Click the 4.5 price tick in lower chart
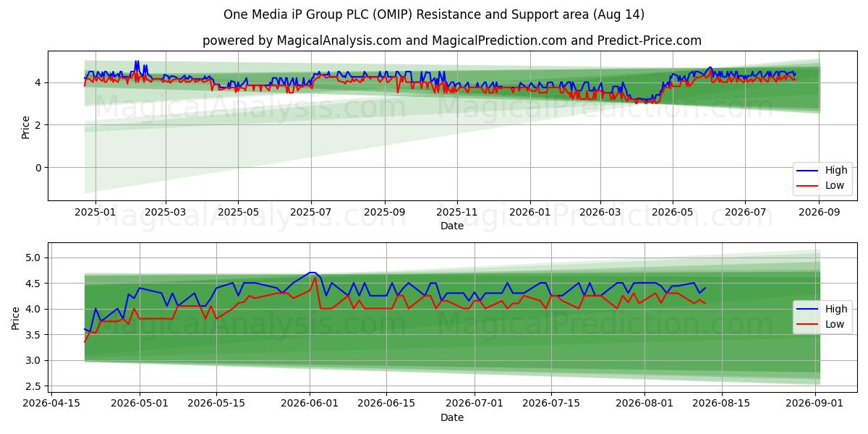868x434 pixels. (34, 284)
